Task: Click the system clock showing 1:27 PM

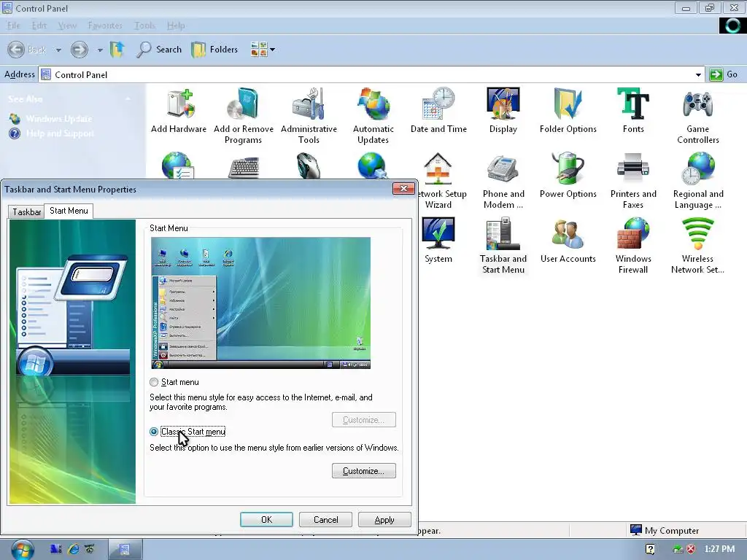Action: 719,549
